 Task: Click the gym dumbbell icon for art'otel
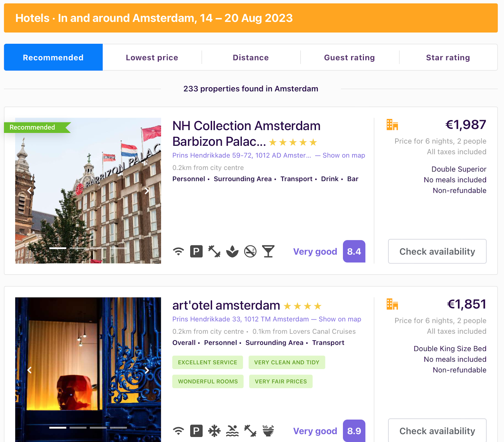coord(250,431)
